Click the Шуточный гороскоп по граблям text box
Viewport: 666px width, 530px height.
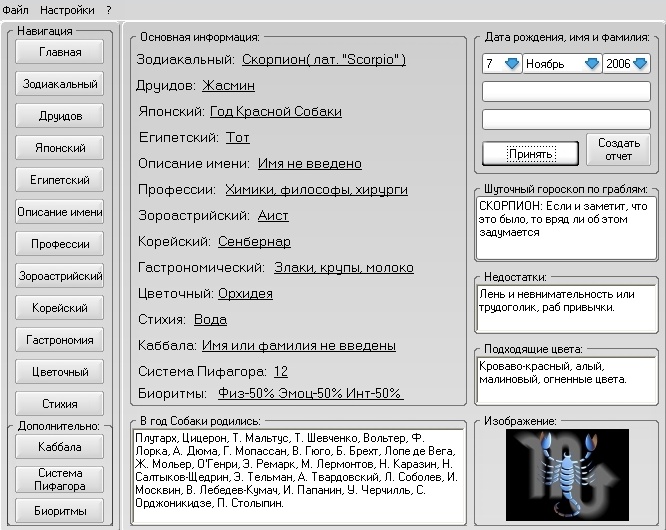click(x=566, y=228)
